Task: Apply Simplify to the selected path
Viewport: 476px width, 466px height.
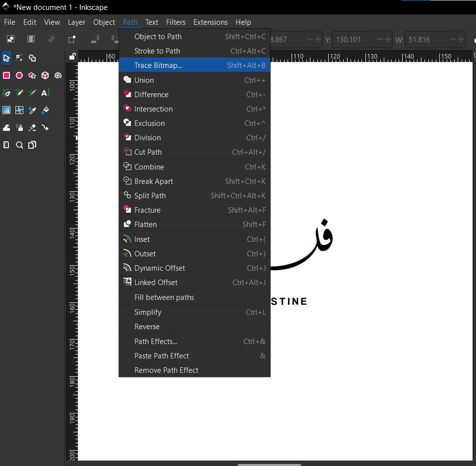Action: (x=147, y=312)
